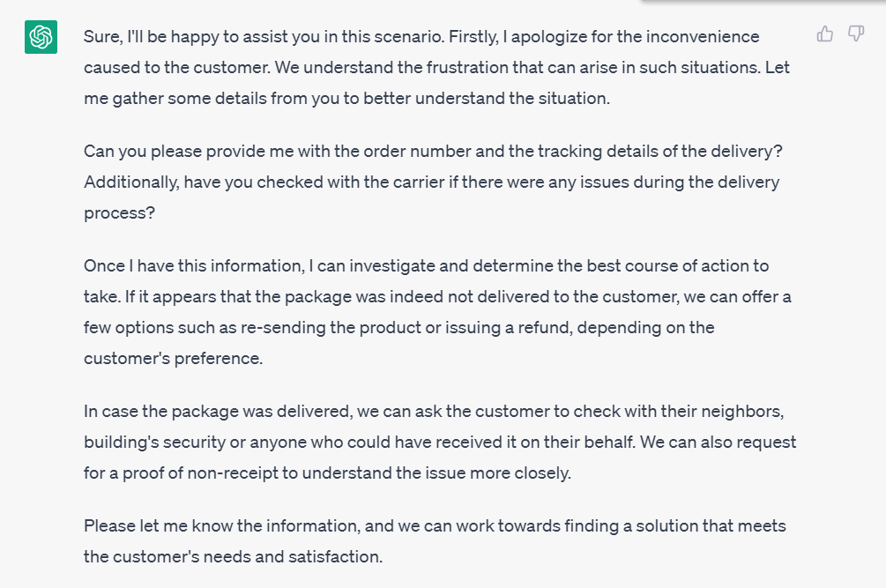Viewport: 886px width, 588px height.
Task: Click the paragraph starting "Can you please provide"
Action: [x=433, y=182]
